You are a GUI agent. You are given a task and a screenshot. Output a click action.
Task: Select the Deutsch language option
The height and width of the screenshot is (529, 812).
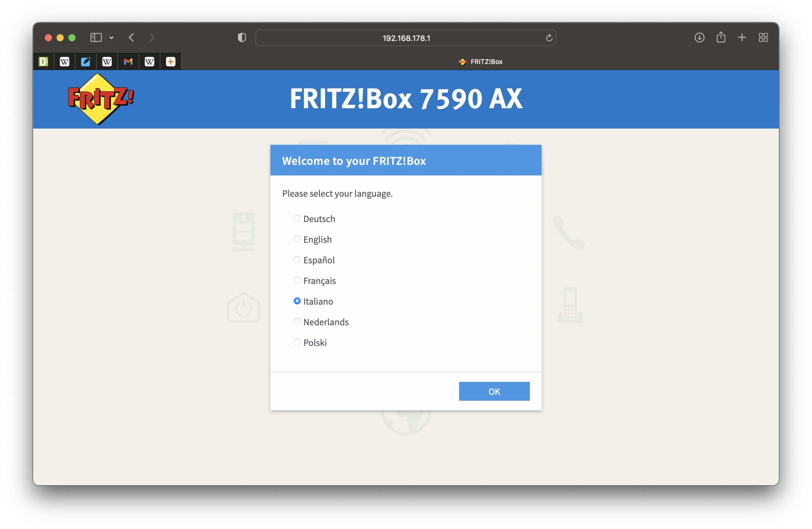coord(297,218)
